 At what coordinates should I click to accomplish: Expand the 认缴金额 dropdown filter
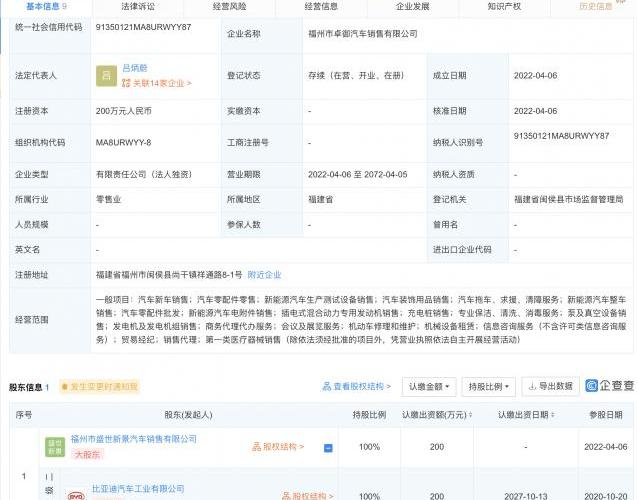coord(429,387)
